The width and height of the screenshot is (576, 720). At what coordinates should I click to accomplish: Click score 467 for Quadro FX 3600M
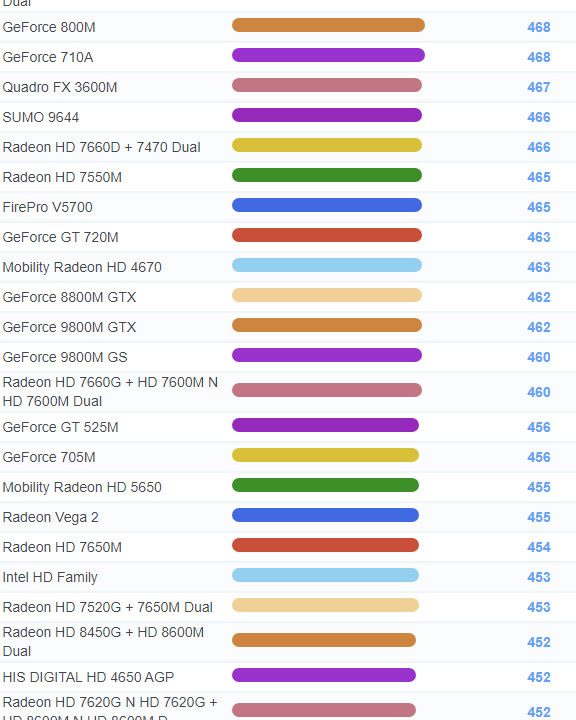click(x=539, y=87)
